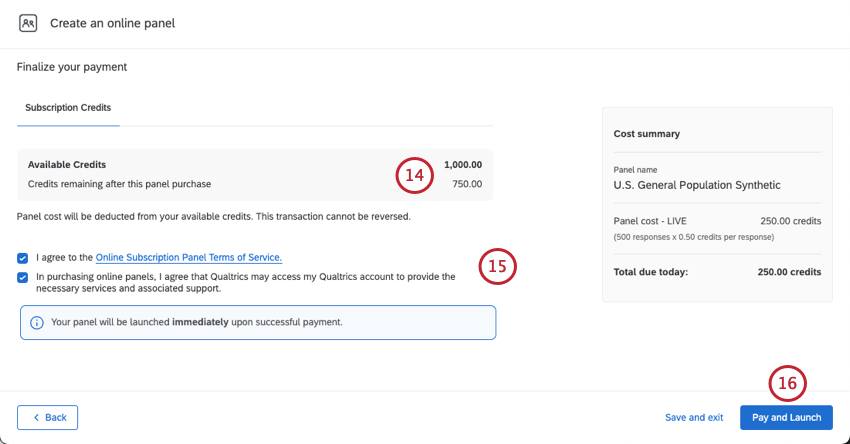
Task: Click the back arrow chevron icon
Action: (x=36, y=417)
